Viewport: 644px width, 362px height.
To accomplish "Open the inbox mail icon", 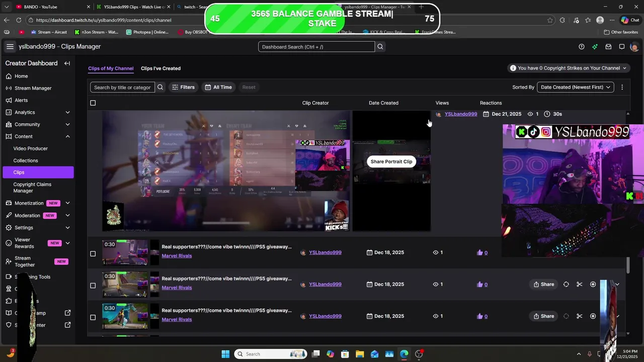I will (608, 47).
